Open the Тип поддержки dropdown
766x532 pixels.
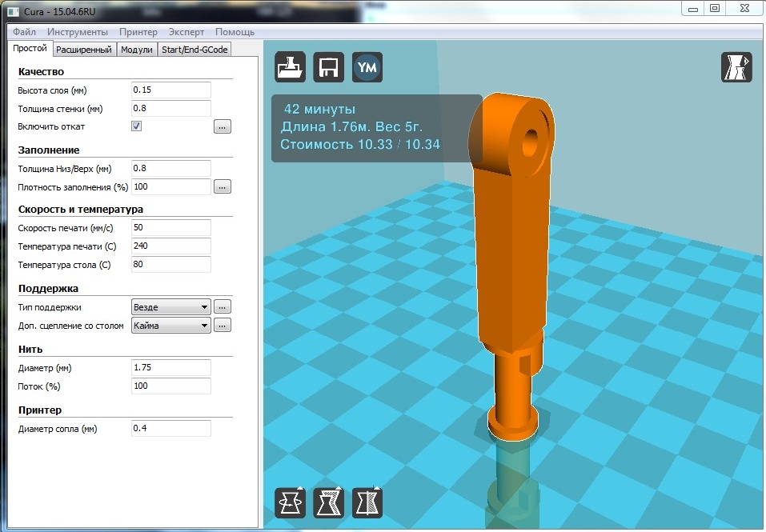coord(171,307)
